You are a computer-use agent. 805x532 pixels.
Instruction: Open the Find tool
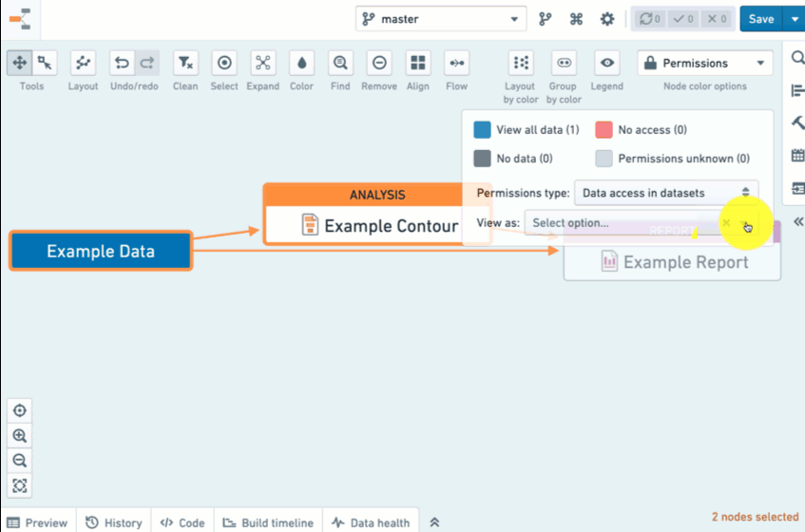pos(340,63)
